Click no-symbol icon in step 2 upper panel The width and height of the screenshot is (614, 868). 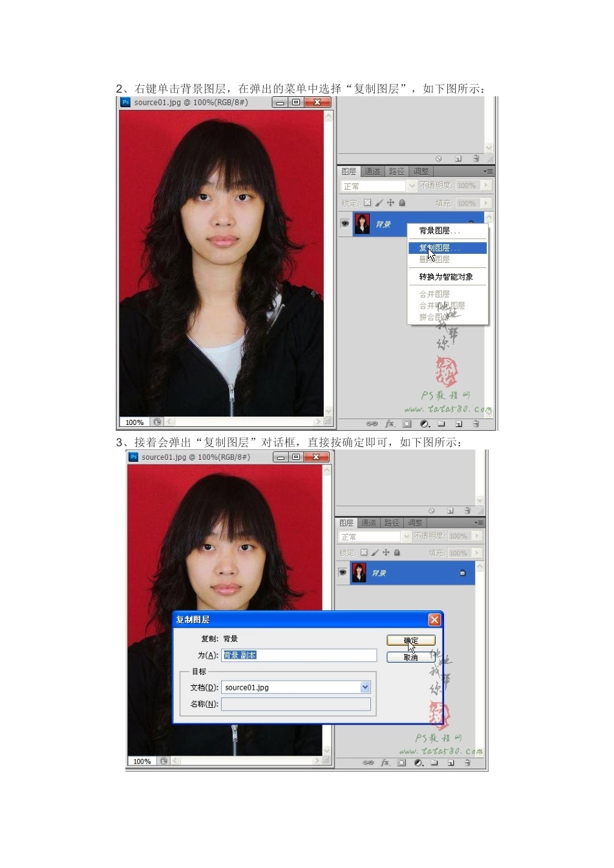coord(438,159)
